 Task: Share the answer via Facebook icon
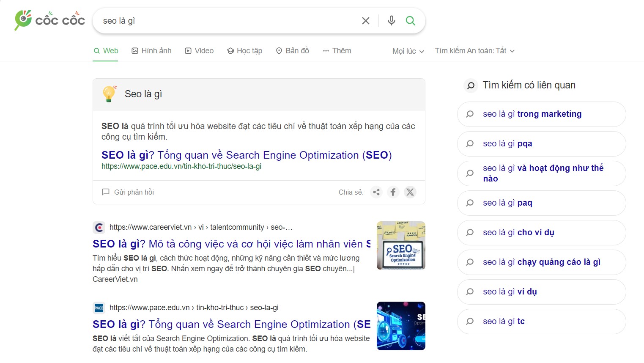[393, 192]
